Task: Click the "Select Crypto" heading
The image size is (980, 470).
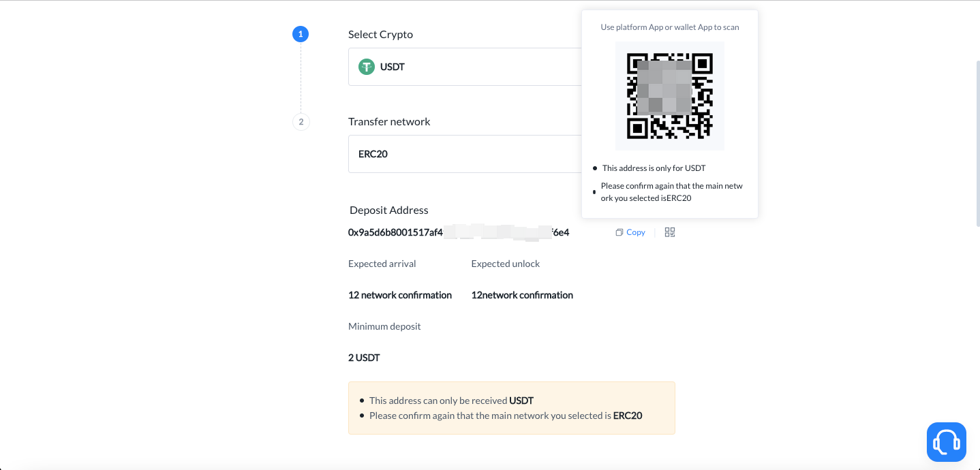Action: pos(380,34)
